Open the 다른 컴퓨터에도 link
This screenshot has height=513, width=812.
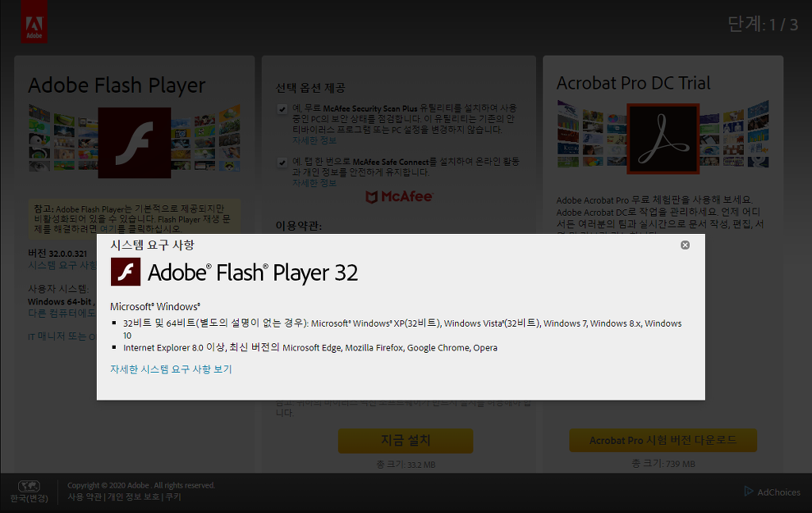pyautogui.click(x=62, y=313)
